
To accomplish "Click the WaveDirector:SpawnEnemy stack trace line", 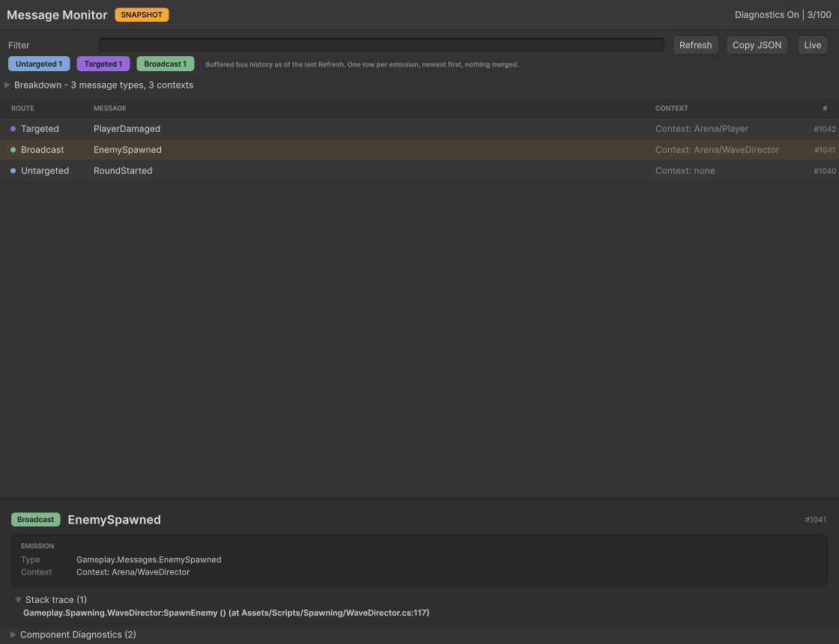I will click(225, 613).
